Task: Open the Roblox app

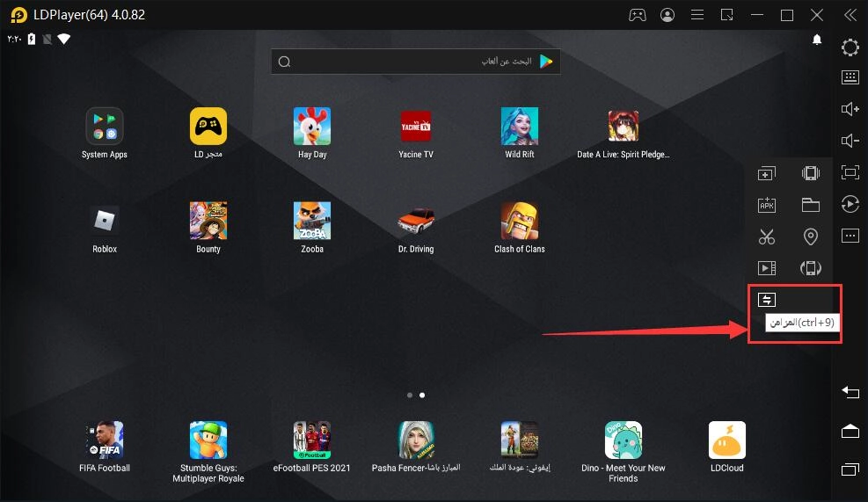Action: point(104,221)
